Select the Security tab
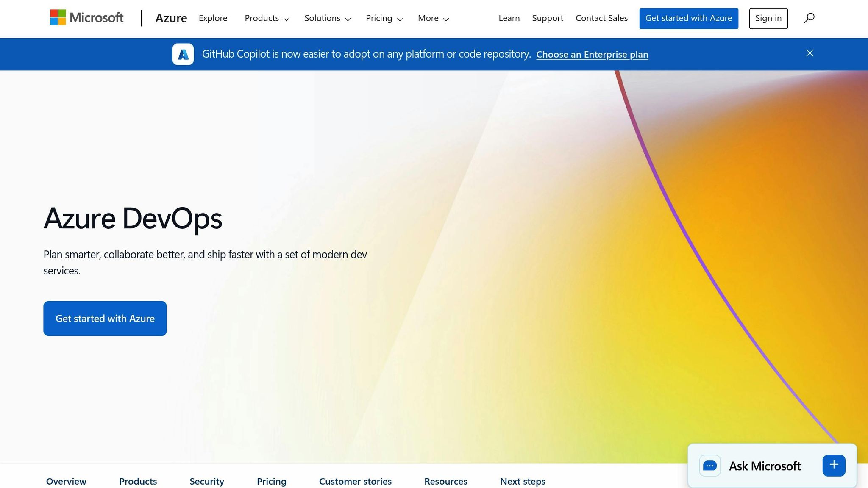The width and height of the screenshot is (868, 488). point(206,481)
